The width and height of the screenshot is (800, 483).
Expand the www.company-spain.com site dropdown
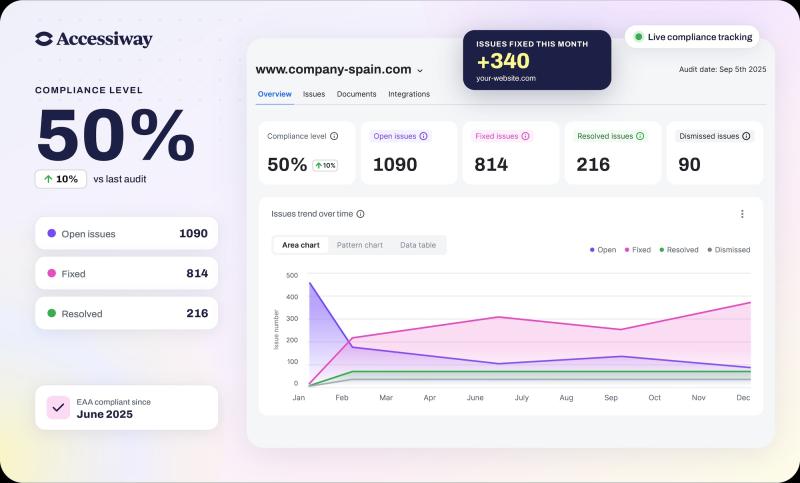pos(419,71)
